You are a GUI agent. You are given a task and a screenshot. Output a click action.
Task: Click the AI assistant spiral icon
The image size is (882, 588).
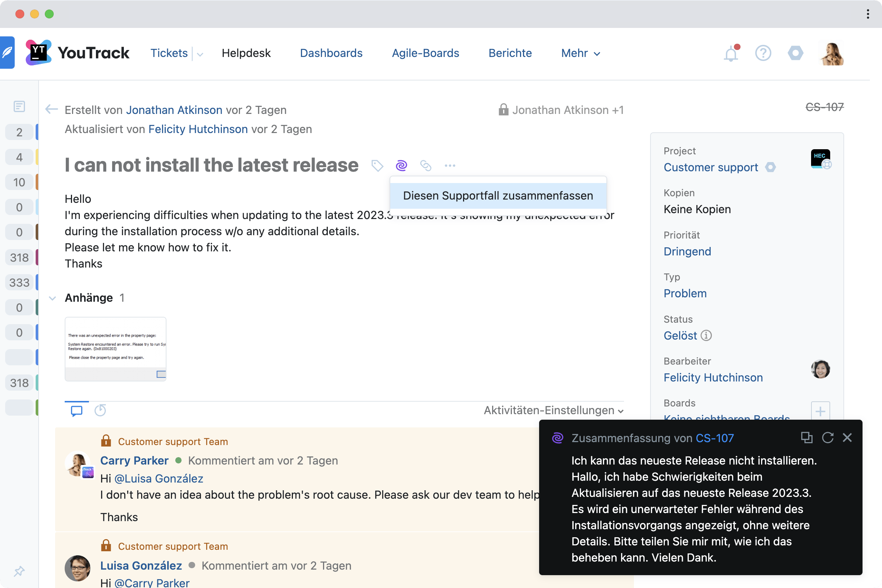401,165
